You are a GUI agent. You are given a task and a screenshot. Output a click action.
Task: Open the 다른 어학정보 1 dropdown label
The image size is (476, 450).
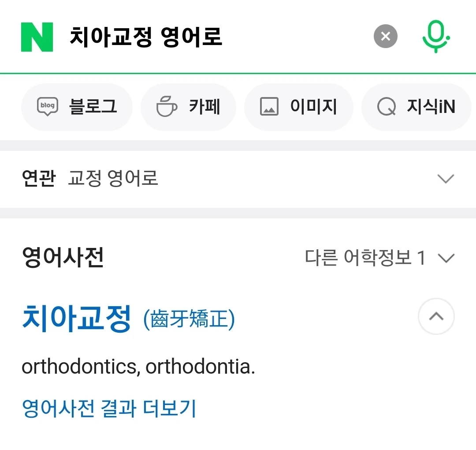point(365,258)
